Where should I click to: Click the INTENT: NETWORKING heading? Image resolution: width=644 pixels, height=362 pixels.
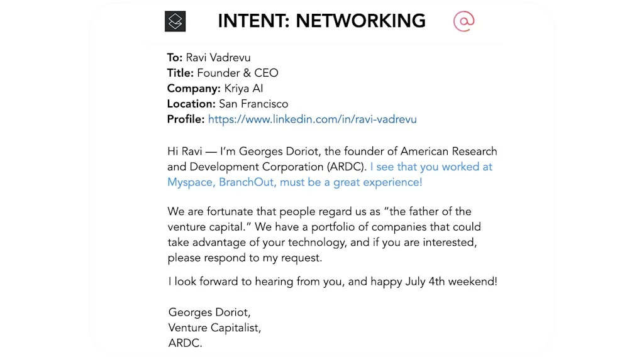click(x=321, y=21)
